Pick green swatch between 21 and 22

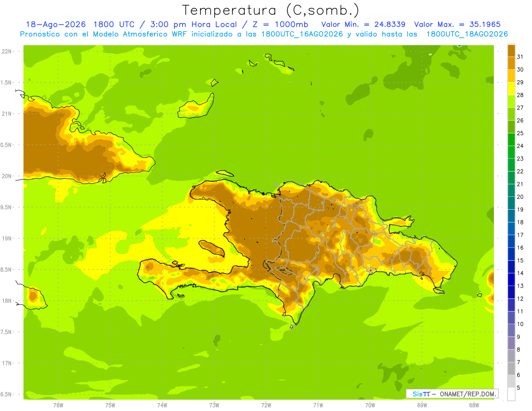tap(512, 178)
